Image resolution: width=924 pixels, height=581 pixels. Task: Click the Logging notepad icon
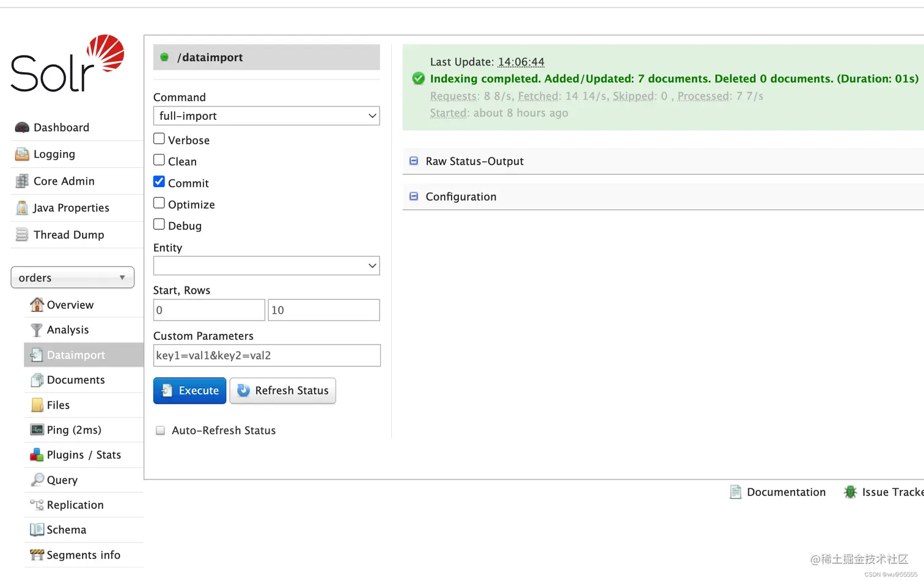pyautogui.click(x=22, y=154)
